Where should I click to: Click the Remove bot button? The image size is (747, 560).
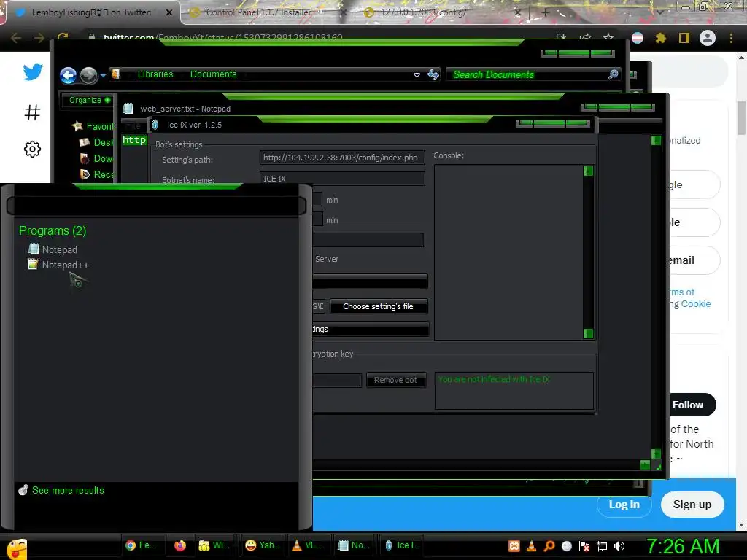coord(395,380)
